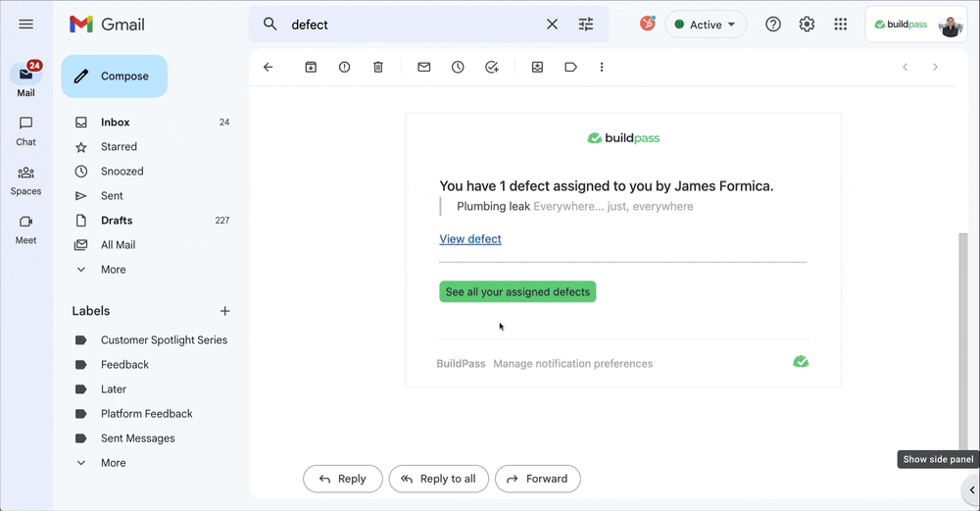This screenshot has height=511, width=980.
Task: Select the Mail app in the side rail
Action: 25,79
